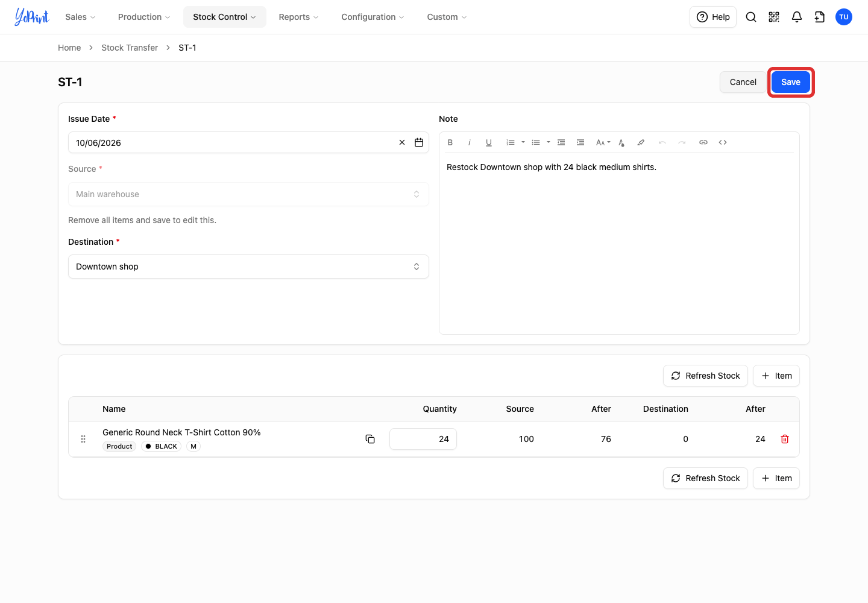The width and height of the screenshot is (868, 603).
Task: Click the disabled Source Main warehouse dropdown
Action: click(248, 194)
